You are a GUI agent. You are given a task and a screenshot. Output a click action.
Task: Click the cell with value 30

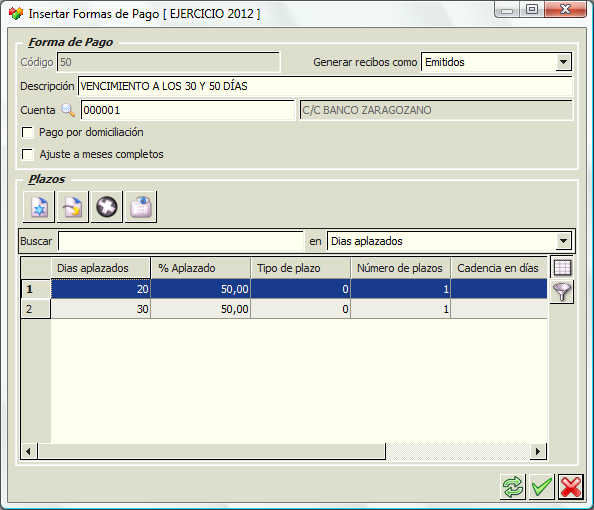tap(101, 309)
